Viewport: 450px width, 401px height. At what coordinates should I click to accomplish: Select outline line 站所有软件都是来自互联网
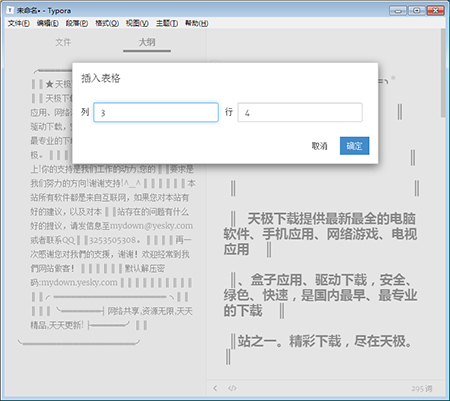click(x=110, y=197)
